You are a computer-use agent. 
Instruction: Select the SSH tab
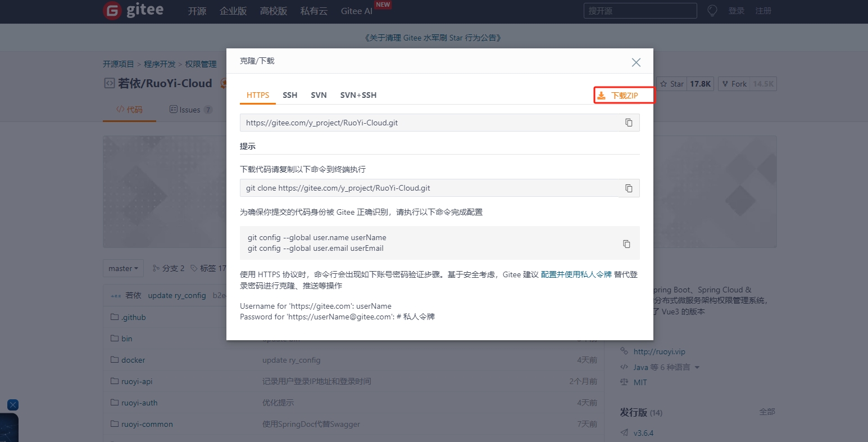pyautogui.click(x=290, y=95)
